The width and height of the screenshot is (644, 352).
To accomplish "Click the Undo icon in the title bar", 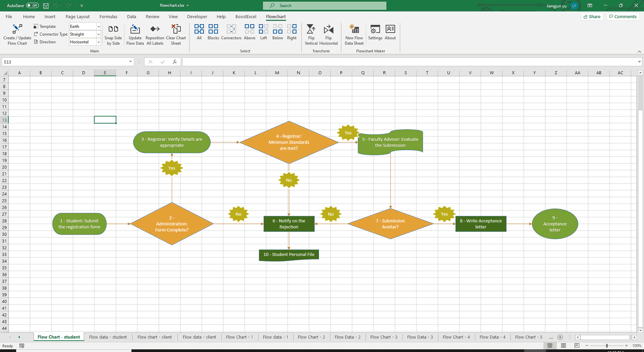I will (56, 5).
